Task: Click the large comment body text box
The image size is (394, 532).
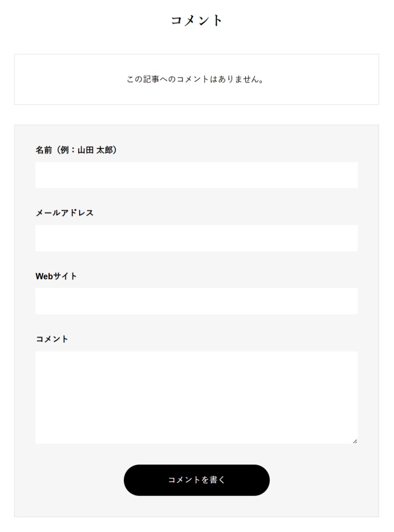Action: (196, 397)
